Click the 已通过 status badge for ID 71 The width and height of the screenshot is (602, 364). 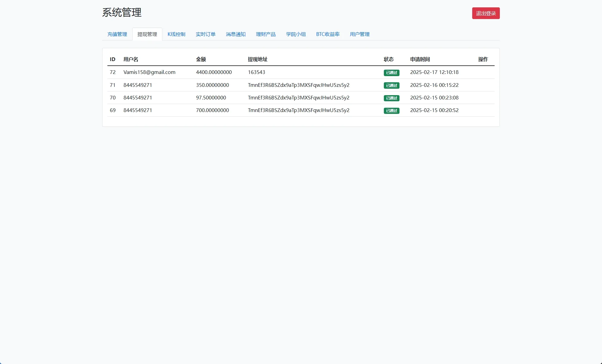391,85
